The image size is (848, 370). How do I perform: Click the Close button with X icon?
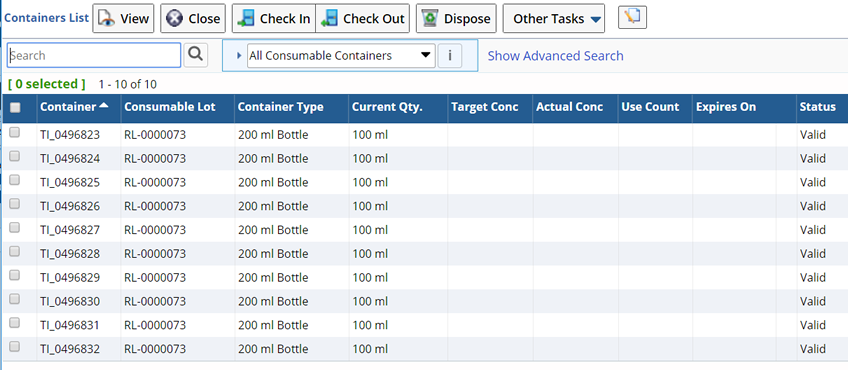[193, 18]
